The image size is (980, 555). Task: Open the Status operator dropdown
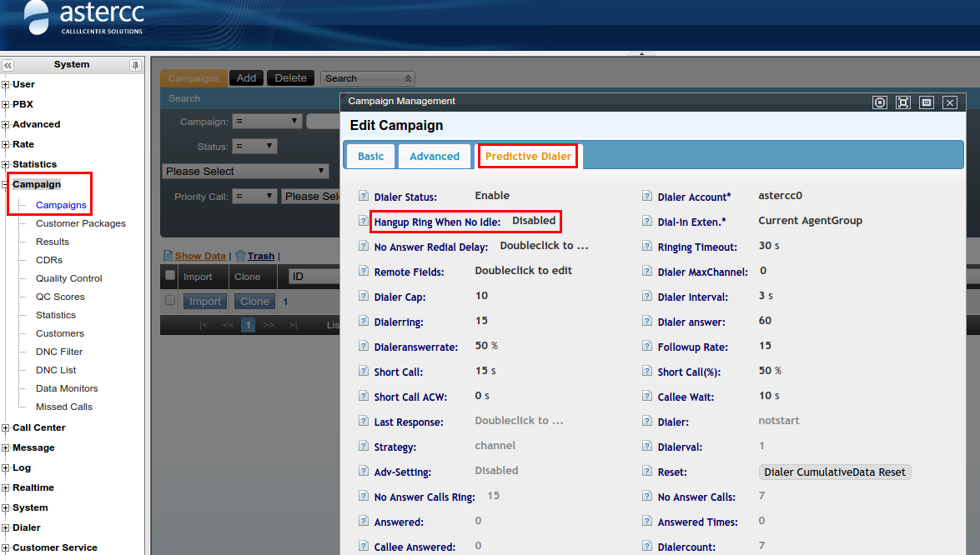coord(254,146)
